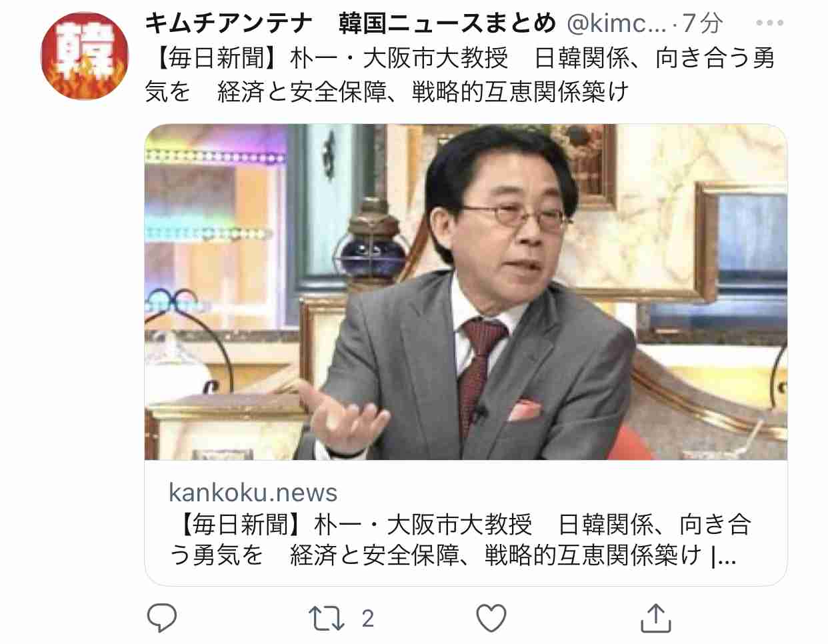Like the tweet with the heart icon
This screenshot has width=828, height=644.
[x=491, y=618]
